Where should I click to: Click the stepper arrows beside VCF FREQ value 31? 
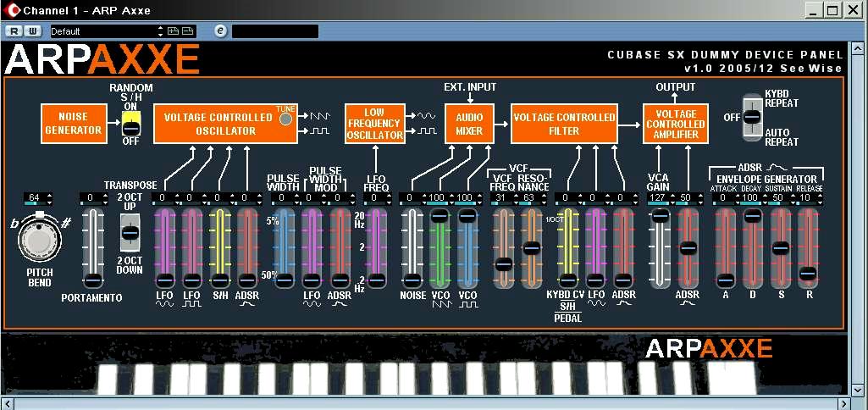pos(516,197)
